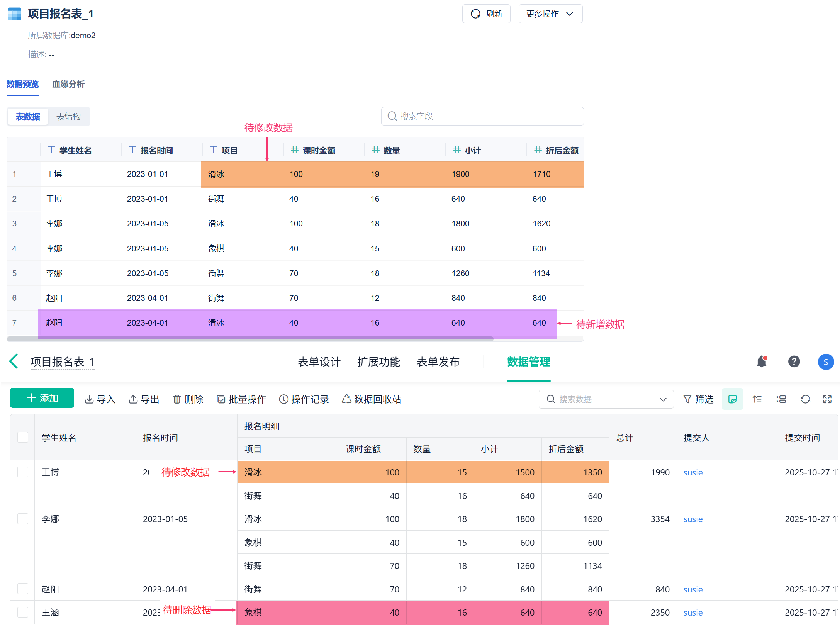Open the 筛选 filter panel
The image size is (840, 628).
click(698, 399)
